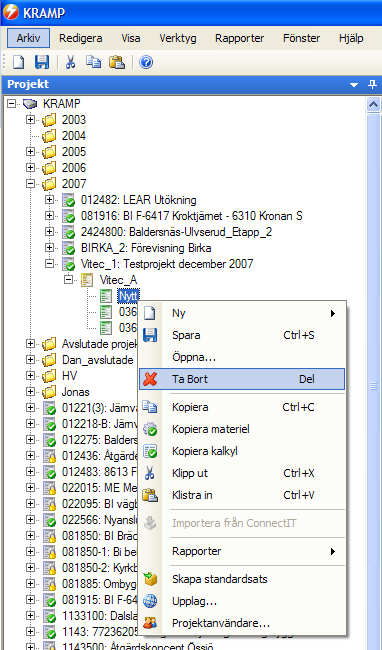Open the Visa menu
This screenshot has height=650, width=382.
131,39
